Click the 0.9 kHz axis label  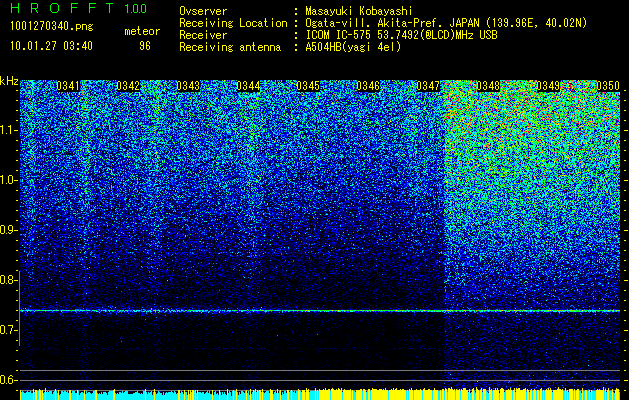click(9, 230)
